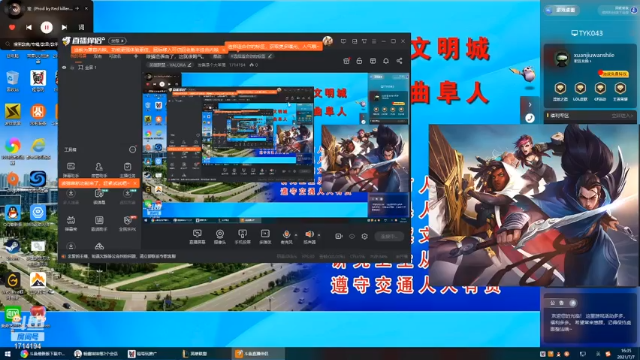This screenshot has width=640, height=360.
Task: Click the phone icon below side arrow
Action: pyautogui.click(x=530, y=118)
